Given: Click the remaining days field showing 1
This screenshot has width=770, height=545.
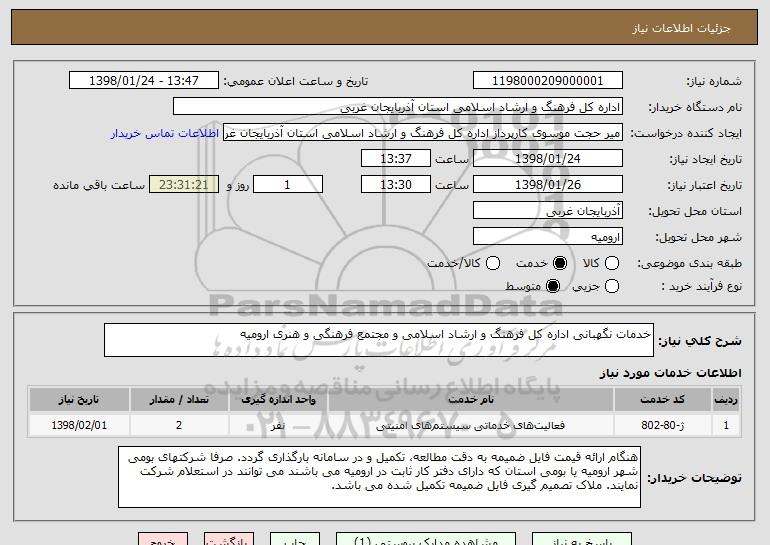Looking at the screenshot, I should (x=288, y=185).
